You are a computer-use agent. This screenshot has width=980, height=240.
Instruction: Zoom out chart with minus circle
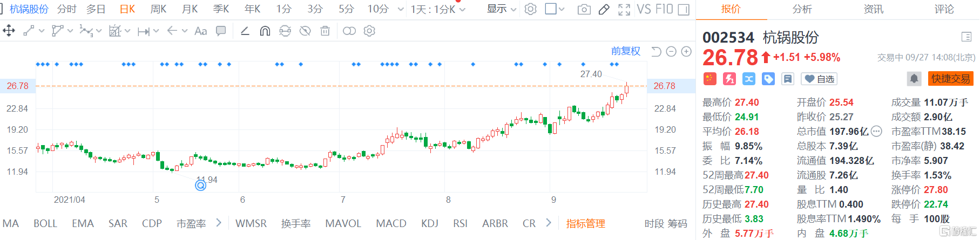pyautogui.click(x=671, y=51)
